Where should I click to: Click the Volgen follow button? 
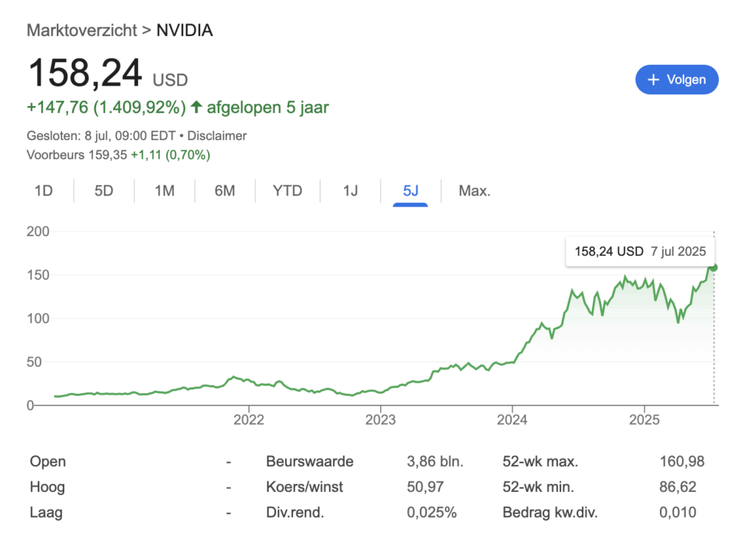tap(676, 80)
